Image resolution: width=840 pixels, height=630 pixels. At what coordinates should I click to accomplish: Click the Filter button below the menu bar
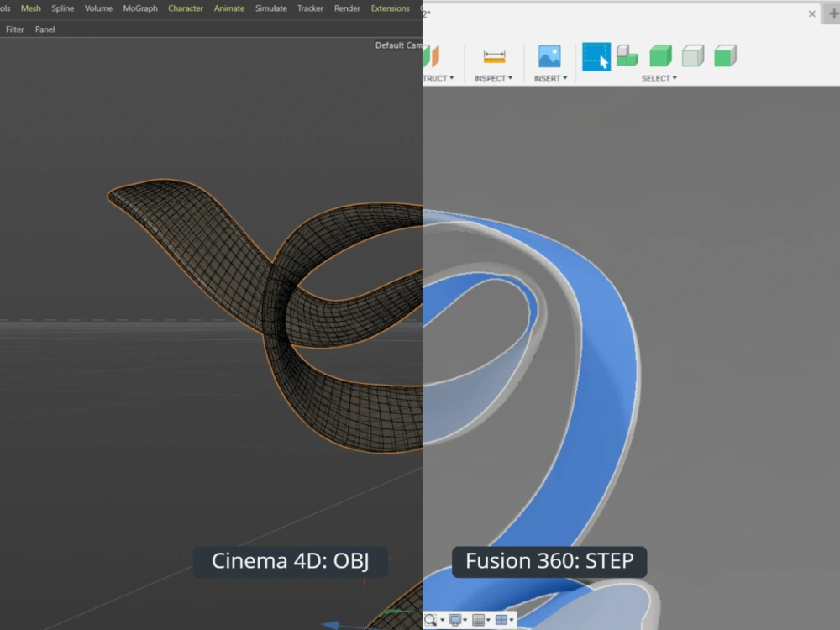[14, 29]
